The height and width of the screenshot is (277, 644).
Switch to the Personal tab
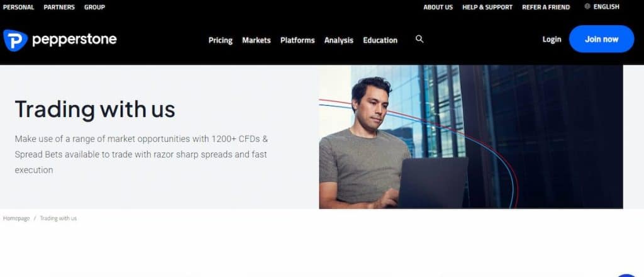tap(18, 7)
